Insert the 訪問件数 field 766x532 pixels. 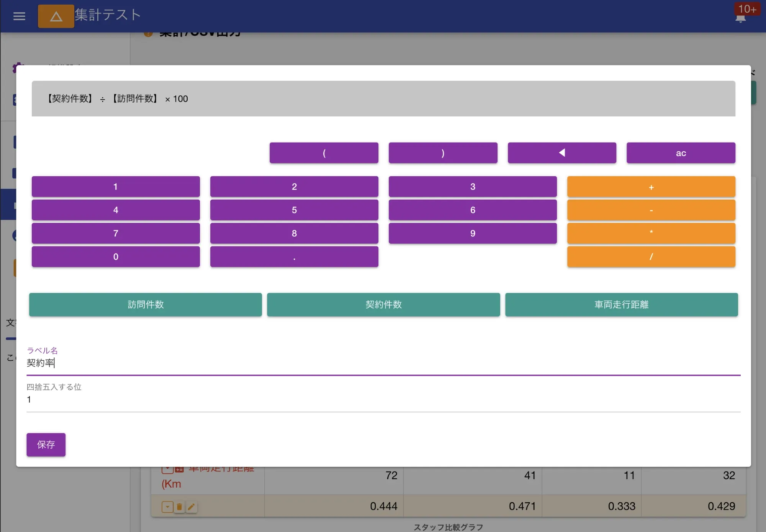coord(146,304)
